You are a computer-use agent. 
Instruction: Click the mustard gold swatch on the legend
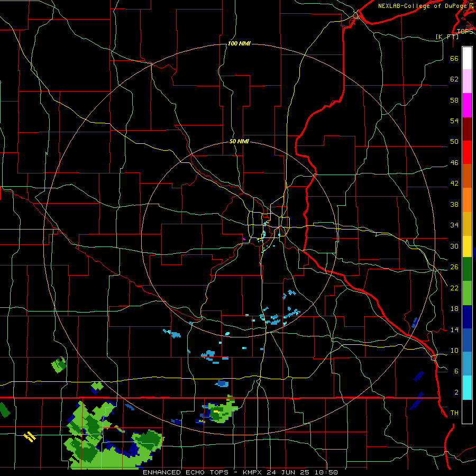point(467,224)
